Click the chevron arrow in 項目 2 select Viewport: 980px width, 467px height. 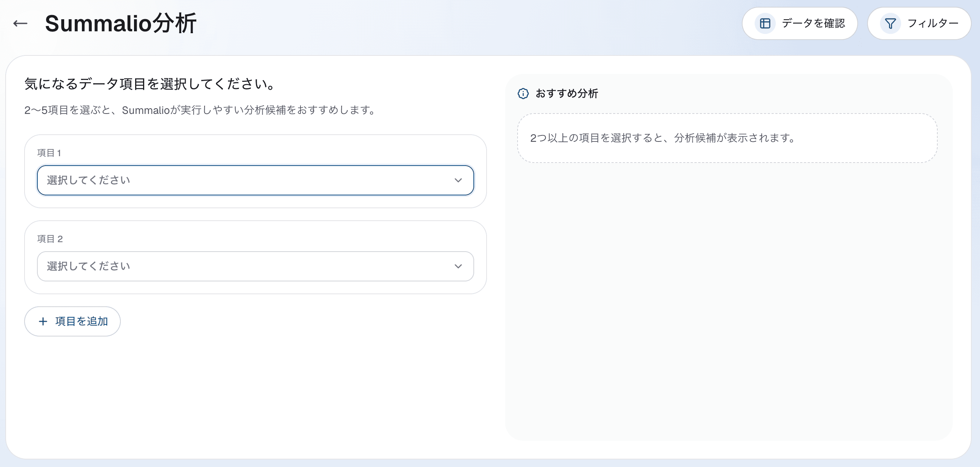[458, 266]
